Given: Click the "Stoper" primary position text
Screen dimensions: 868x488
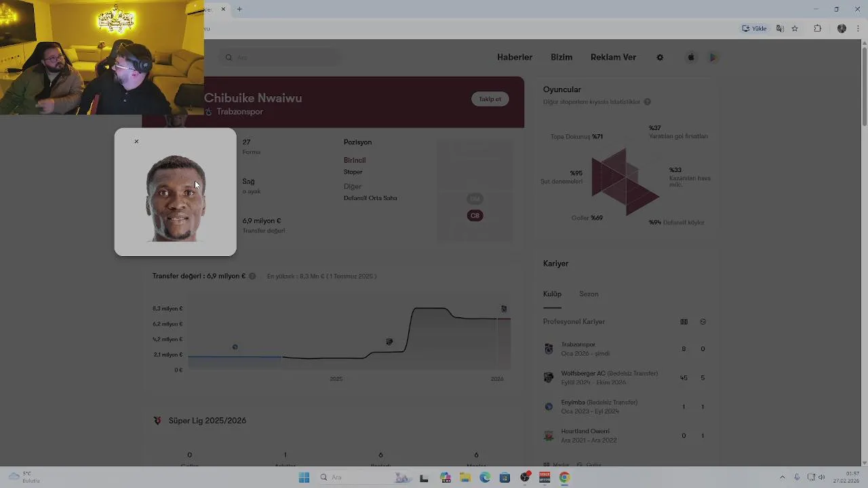Looking at the screenshot, I should click(353, 172).
